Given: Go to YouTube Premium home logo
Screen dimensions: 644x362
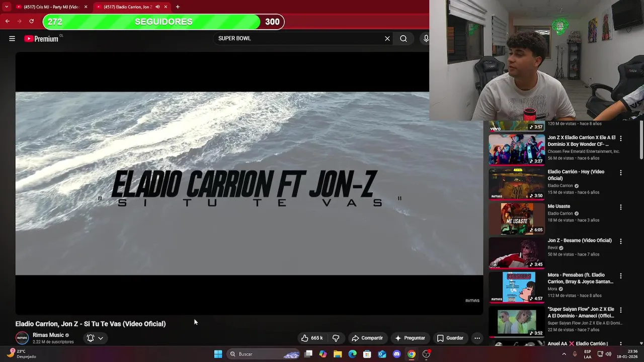Looking at the screenshot, I should 42,39.
